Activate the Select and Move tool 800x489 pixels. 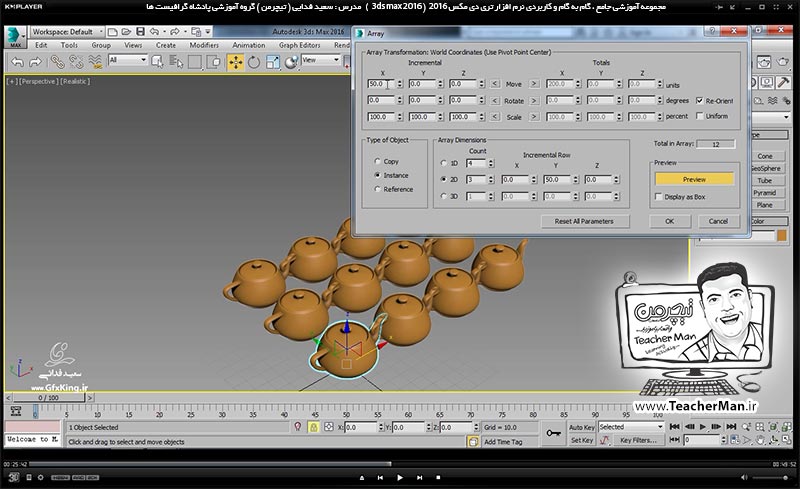[235, 63]
